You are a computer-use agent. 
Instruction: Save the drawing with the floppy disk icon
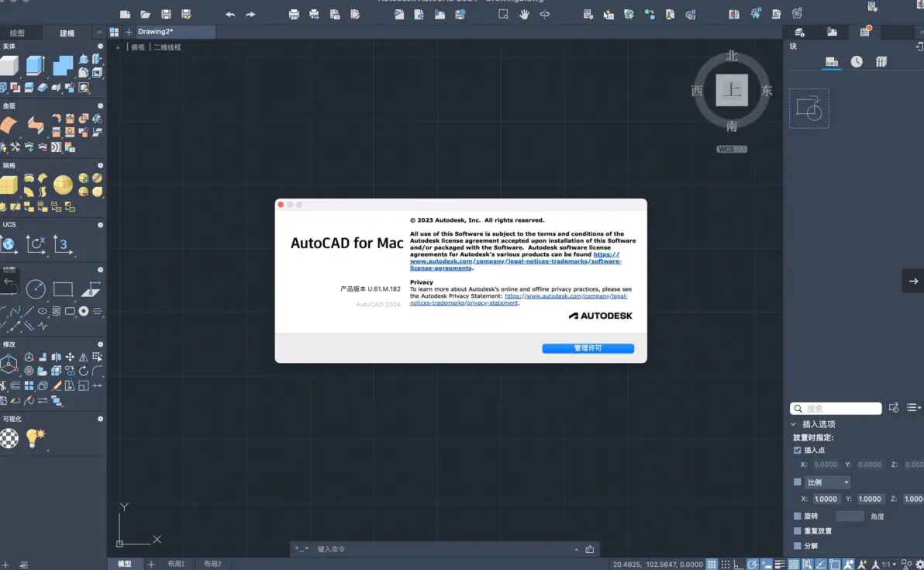coord(166,14)
